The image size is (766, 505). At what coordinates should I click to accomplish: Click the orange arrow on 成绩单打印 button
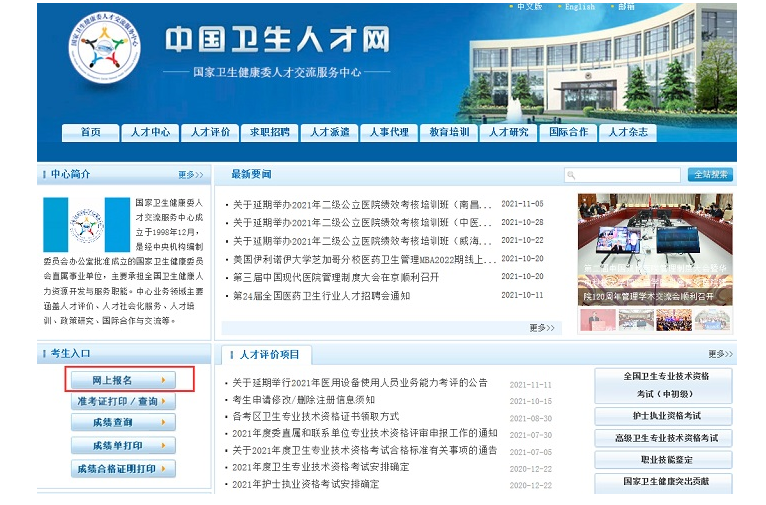pos(164,445)
